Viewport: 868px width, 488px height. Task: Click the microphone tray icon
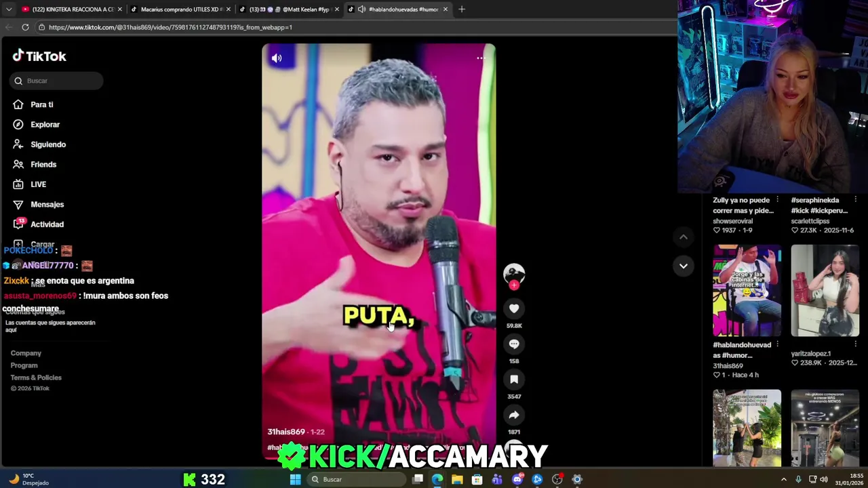pos(798,479)
